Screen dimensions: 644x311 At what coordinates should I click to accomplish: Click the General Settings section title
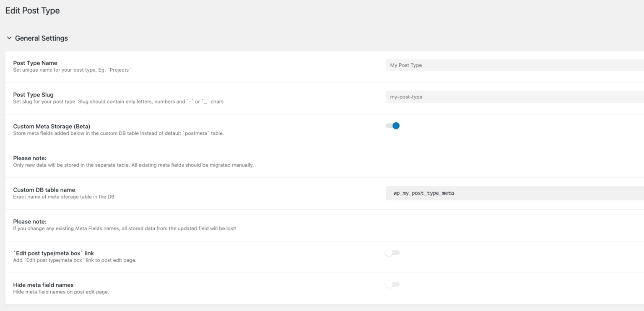42,38
